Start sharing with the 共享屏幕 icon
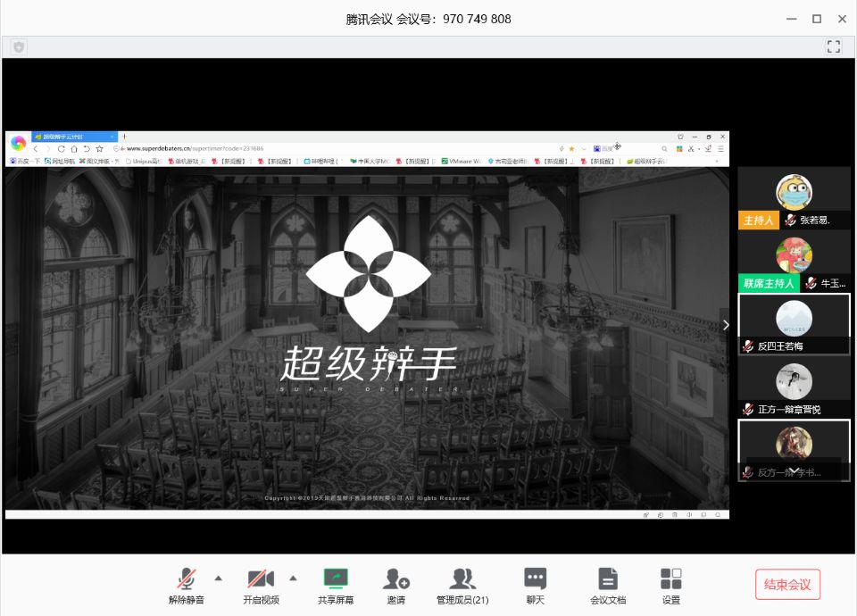The height and width of the screenshot is (616, 857). [336, 579]
